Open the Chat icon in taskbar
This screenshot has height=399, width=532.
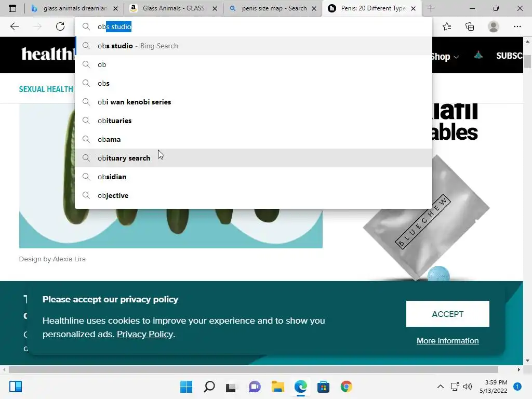(x=255, y=387)
